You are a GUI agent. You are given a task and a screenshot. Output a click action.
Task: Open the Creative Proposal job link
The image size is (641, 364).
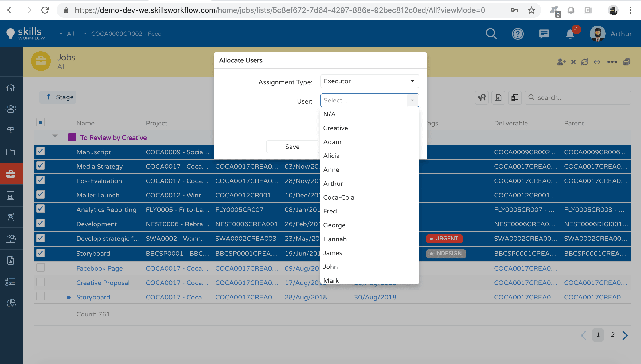click(103, 283)
